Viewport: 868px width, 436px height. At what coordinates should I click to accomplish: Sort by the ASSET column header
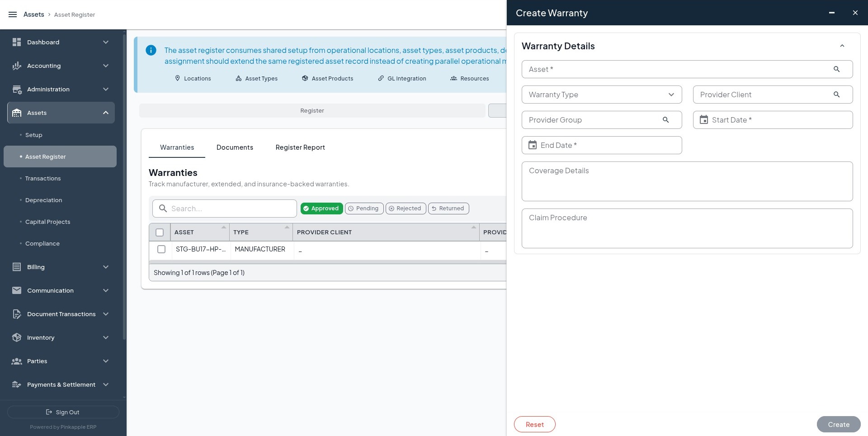pos(200,232)
